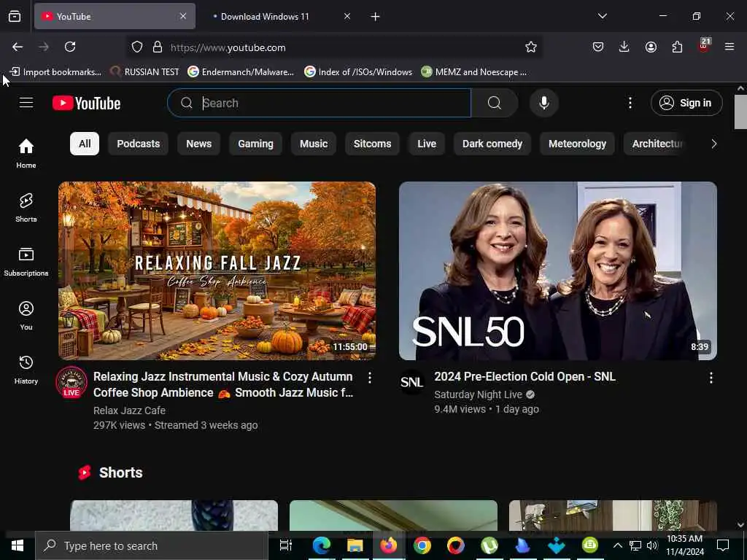The image size is (747, 560).
Task: Click the search magnifier button
Action: pos(495,103)
